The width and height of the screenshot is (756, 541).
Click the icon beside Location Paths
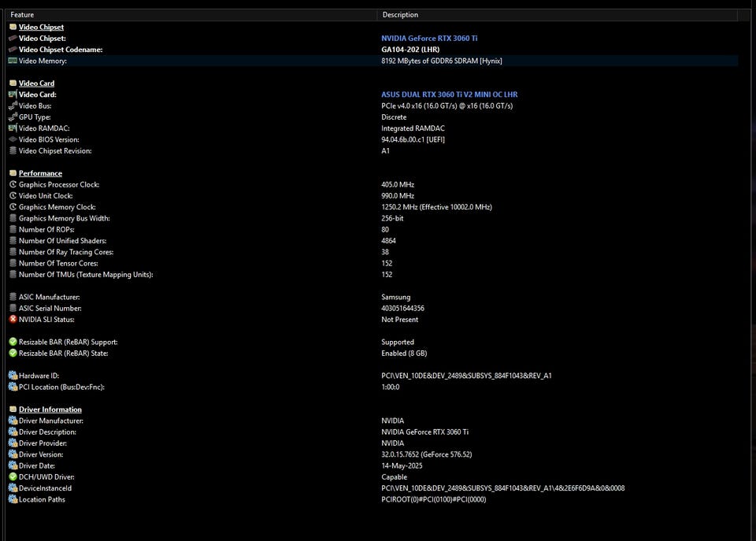13,499
